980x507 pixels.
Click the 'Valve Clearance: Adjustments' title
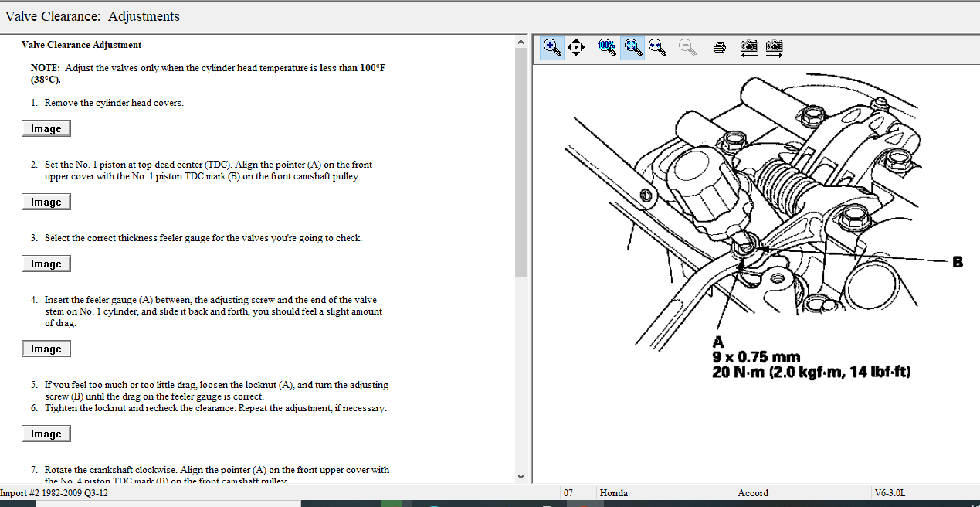93,16
